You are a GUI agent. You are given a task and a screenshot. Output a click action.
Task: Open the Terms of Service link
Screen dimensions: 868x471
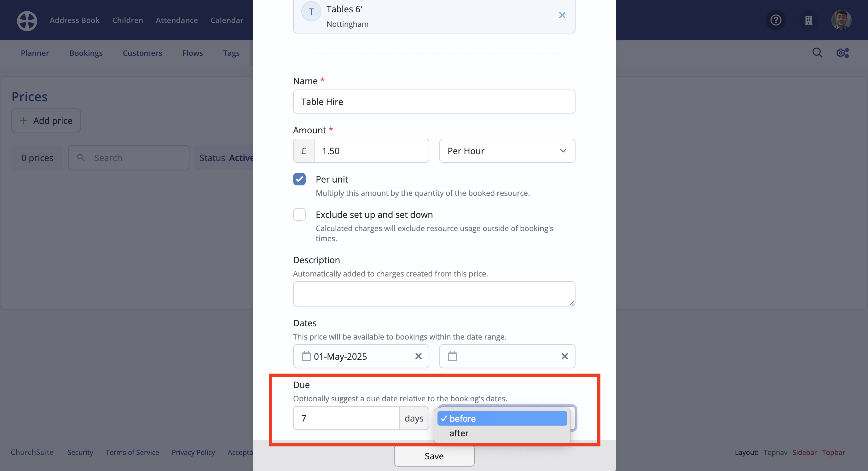132,452
